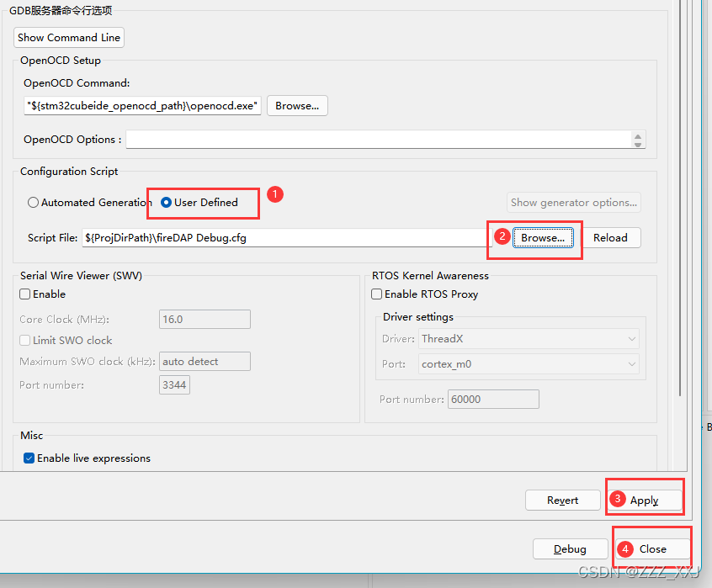Open the Driver ThreadX dropdown
Viewport: 712px width, 588px height.
tap(529, 338)
